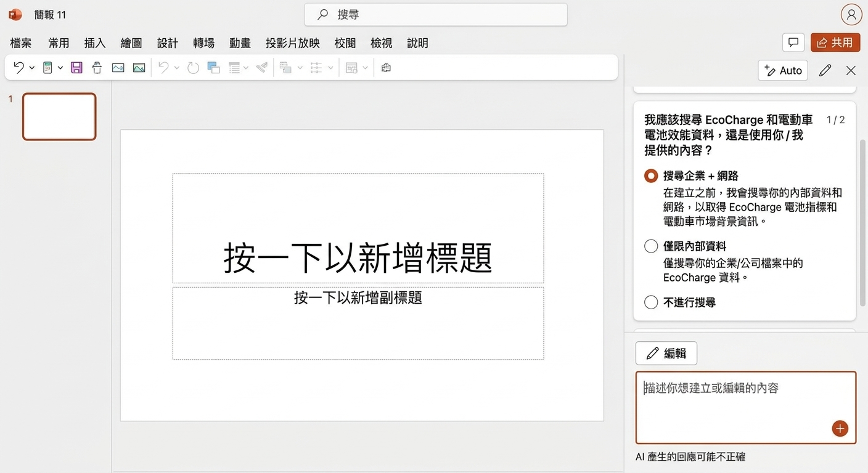
Task: Open the 檔案 menu
Action: tap(21, 43)
